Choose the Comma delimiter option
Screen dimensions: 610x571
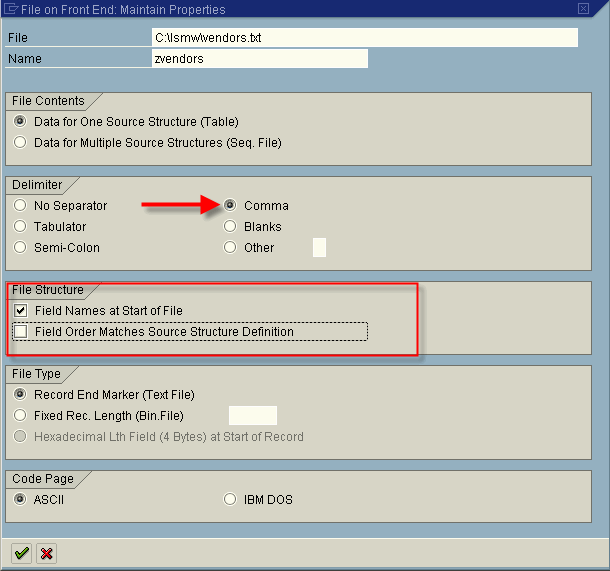231,205
